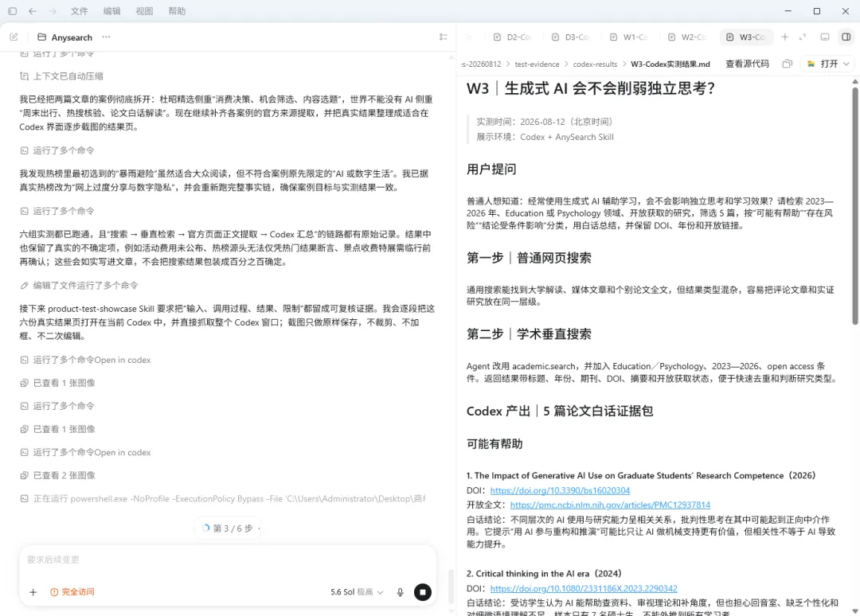Select the W3-Codex tab
The image size is (860, 616).
pyautogui.click(x=746, y=37)
